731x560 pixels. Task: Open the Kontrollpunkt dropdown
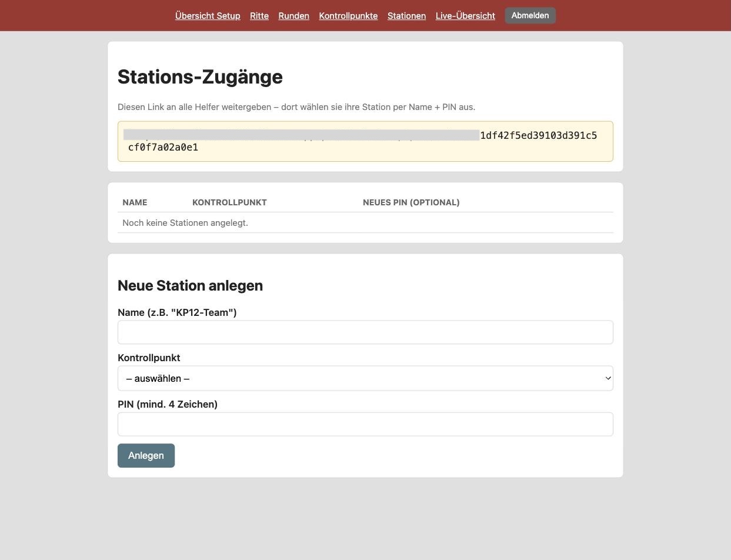tap(365, 378)
